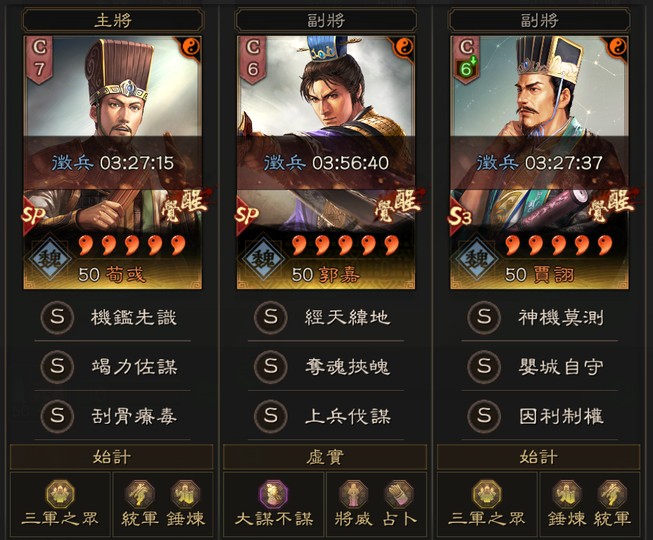
Task: Select the 因利制權 skill entry
Action: click(539, 416)
